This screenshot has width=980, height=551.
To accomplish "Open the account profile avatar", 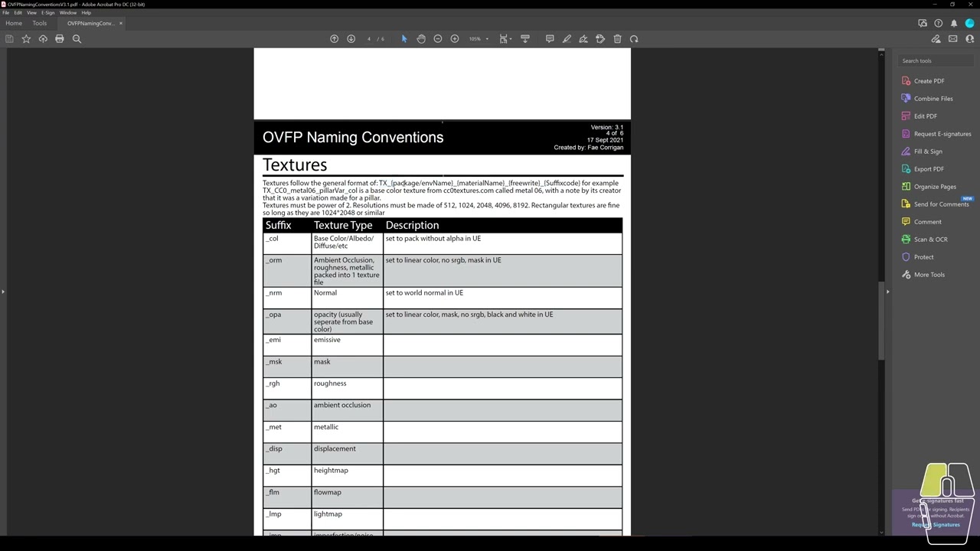I will click(969, 23).
